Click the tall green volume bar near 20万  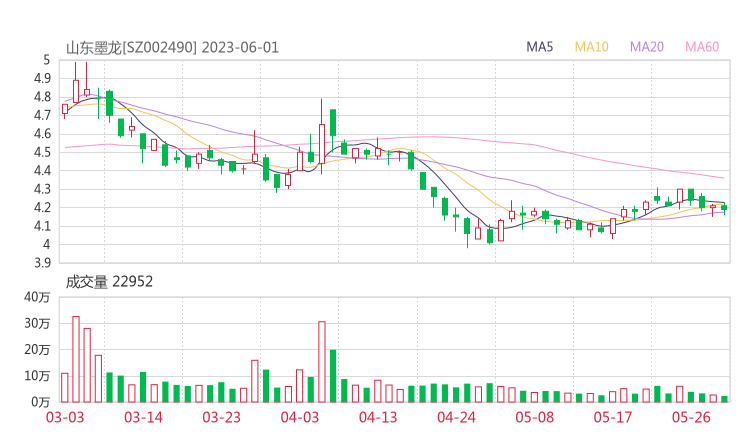[333, 375]
